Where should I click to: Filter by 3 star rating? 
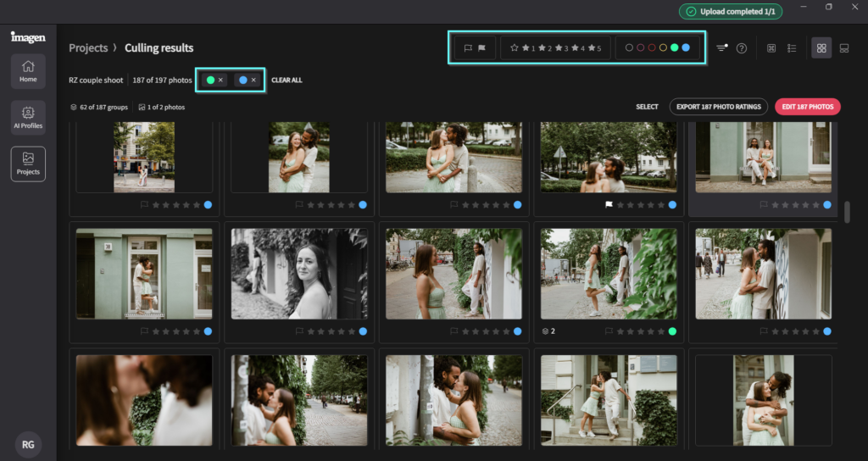561,48
